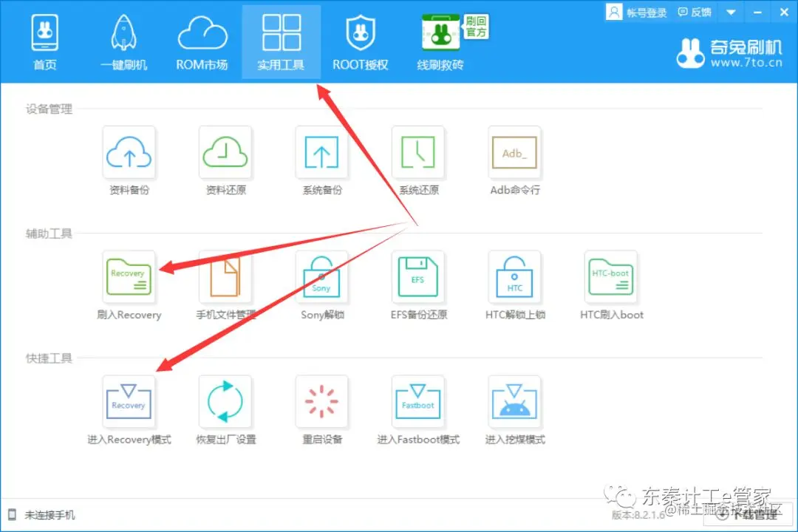Click 恢复出厂设置 refresh arrows icon
The width and height of the screenshot is (798, 532).
pos(225,401)
